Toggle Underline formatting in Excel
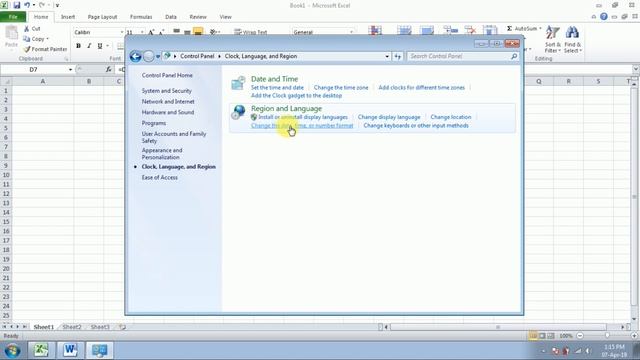 (100, 46)
